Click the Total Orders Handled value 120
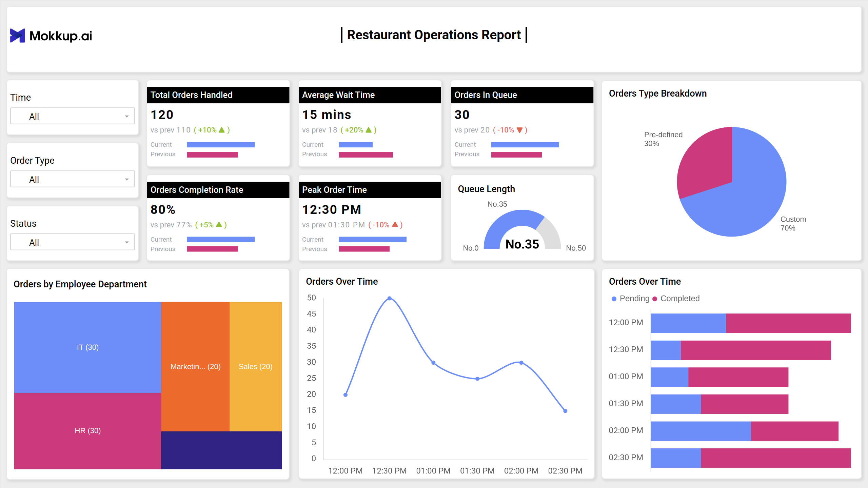The image size is (868, 488). (162, 115)
